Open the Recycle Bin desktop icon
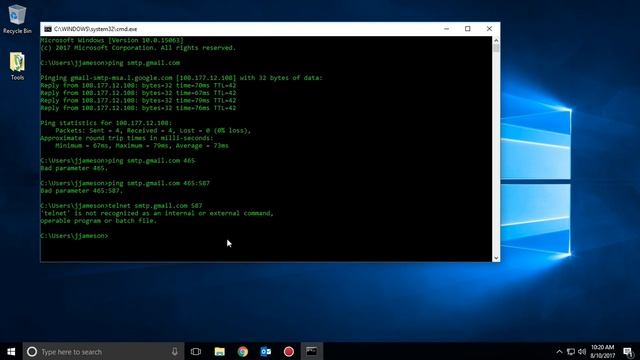The image size is (640, 360). coord(17,19)
